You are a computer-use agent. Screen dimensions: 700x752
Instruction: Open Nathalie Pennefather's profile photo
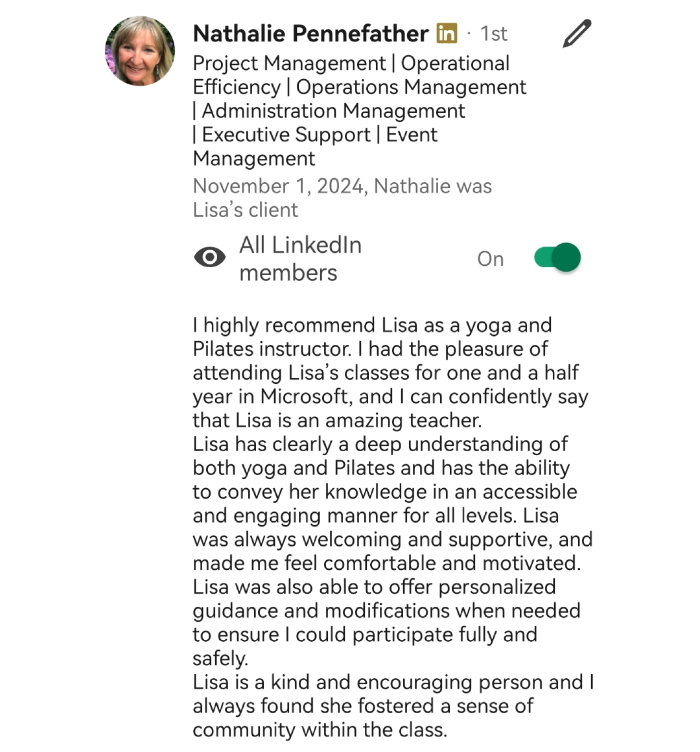coord(140,51)
